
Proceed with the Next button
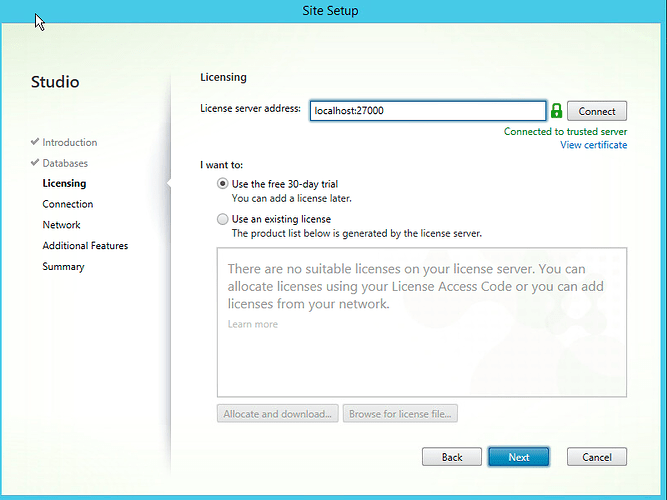coord(518,457)
